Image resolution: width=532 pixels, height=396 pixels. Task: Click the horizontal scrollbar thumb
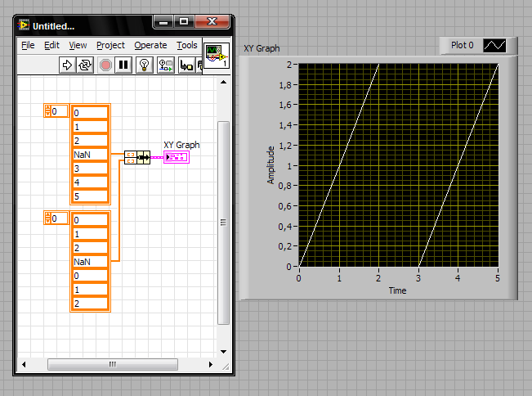(113, 364)
